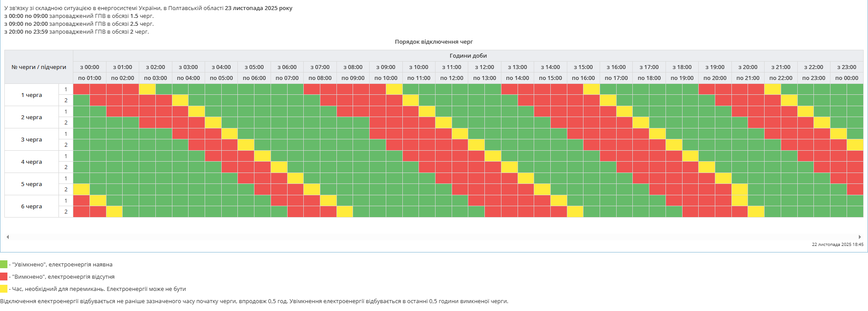The image size is (868, 311).
Task: Click the "22 листопада 2025 18:45" timestamp
Action: (x=837, y=245)
